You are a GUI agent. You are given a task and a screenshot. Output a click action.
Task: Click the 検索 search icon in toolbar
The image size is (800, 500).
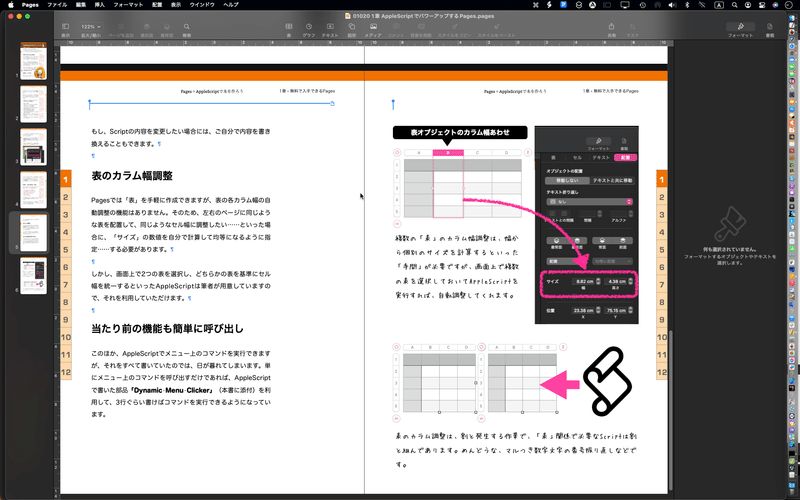tap(187, 27)
